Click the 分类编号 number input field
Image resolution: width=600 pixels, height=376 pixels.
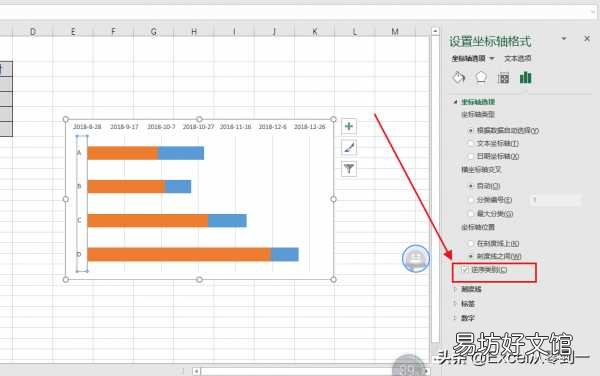click(x=556, y=200)
